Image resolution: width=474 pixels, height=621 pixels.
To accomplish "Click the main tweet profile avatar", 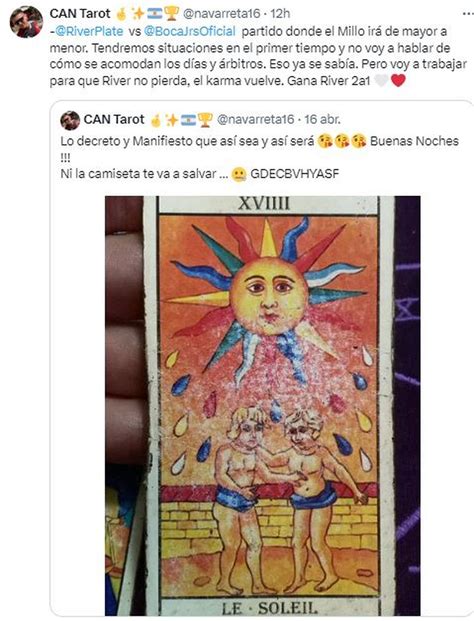I will tap(26, 22).
